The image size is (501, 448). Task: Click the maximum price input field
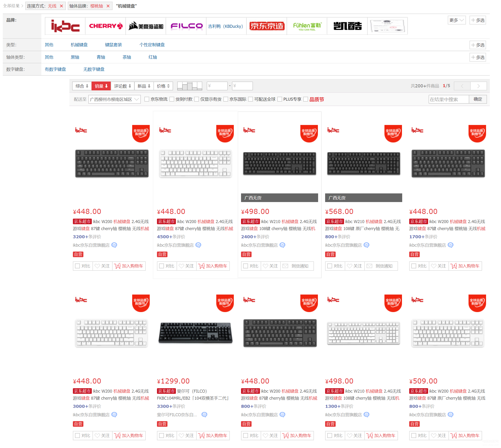(x=242, y=86)
